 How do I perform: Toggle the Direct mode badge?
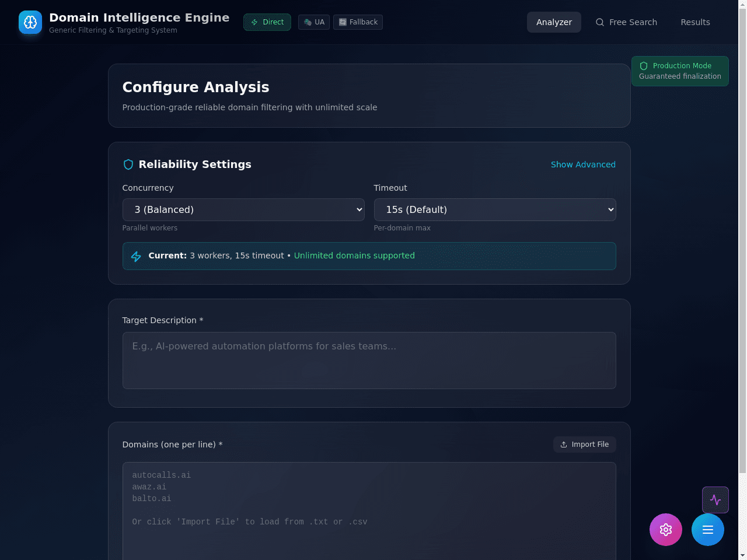pyautogui.click(x=267, y=22)
